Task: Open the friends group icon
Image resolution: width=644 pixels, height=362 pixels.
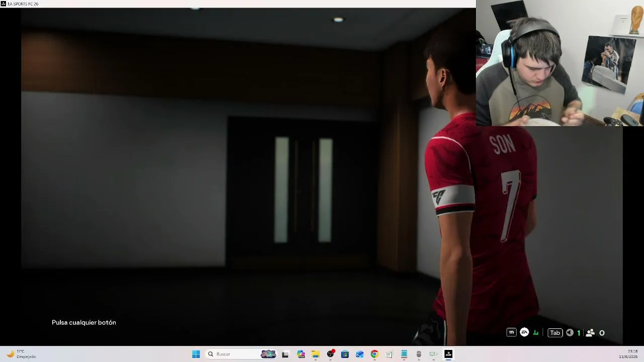Action: coord(590,332)
